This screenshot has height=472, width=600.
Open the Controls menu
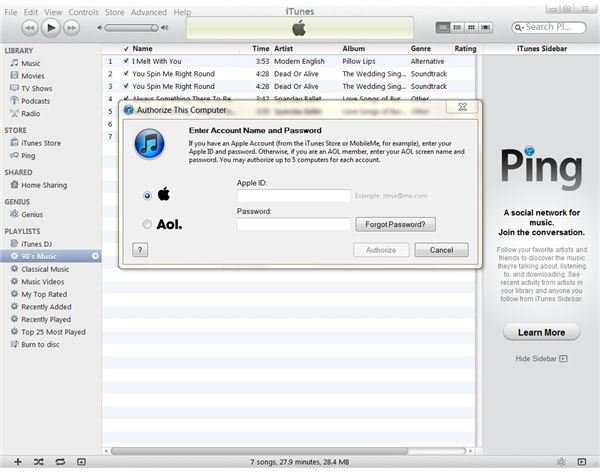click(x=83, y=12)
